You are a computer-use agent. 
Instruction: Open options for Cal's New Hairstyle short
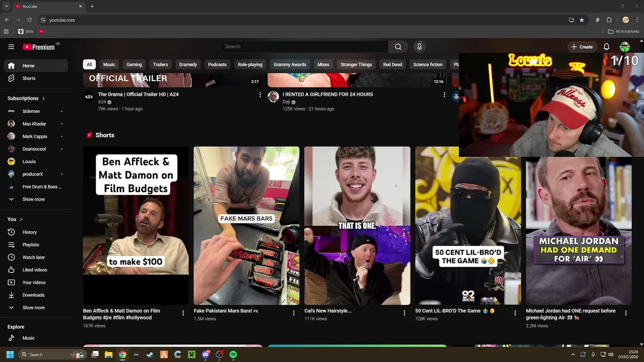(405, 313)
